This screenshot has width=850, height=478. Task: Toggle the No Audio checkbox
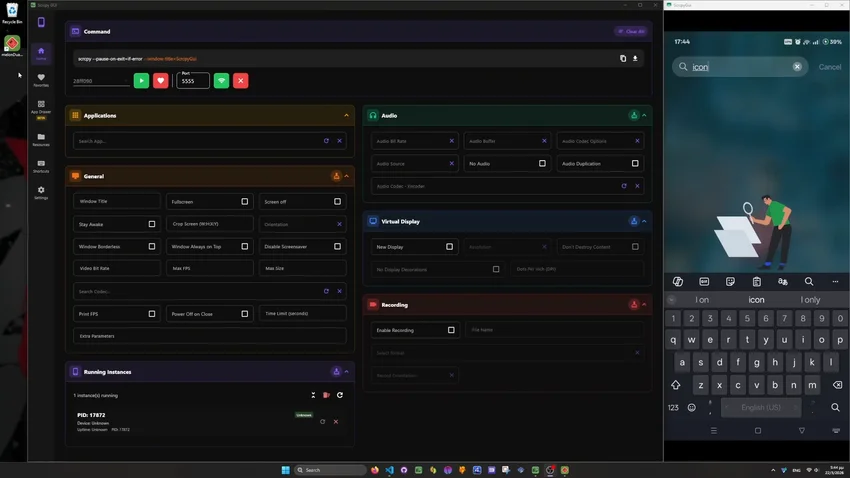[542, 163]
